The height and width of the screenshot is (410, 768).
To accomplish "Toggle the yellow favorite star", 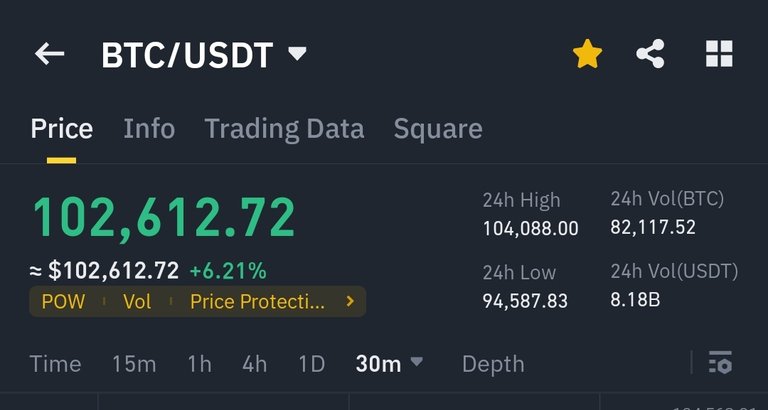I will coord(587,54).
